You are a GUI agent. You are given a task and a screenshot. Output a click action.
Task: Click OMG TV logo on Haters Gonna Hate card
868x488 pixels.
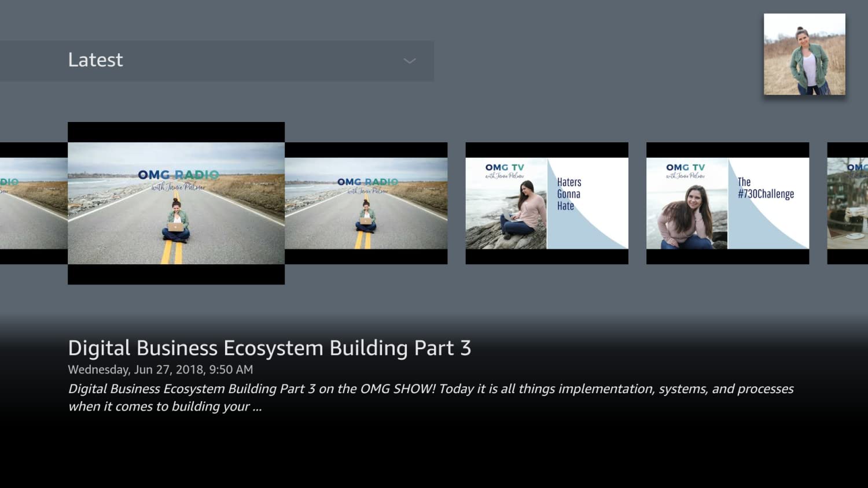click(x=505, y=168)
